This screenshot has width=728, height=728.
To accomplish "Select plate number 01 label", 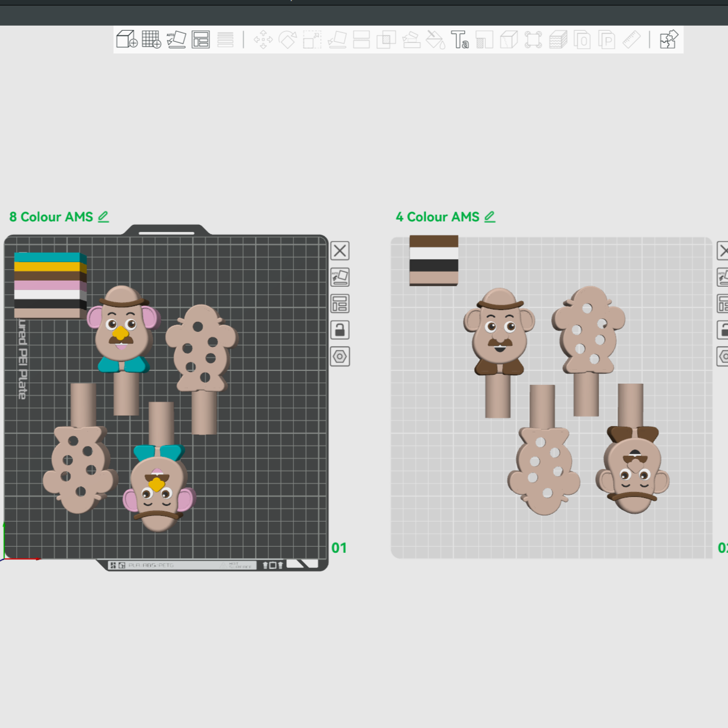I will (339, 548).
